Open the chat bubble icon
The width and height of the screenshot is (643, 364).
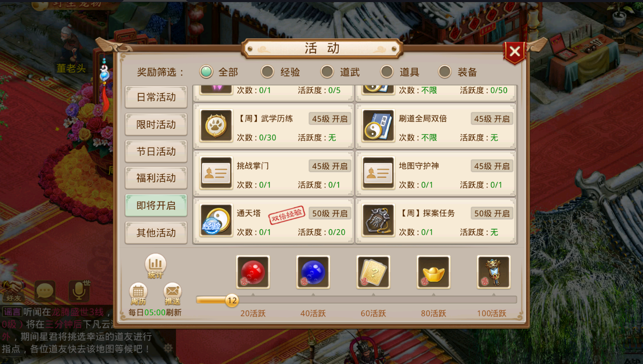point(45,290)
